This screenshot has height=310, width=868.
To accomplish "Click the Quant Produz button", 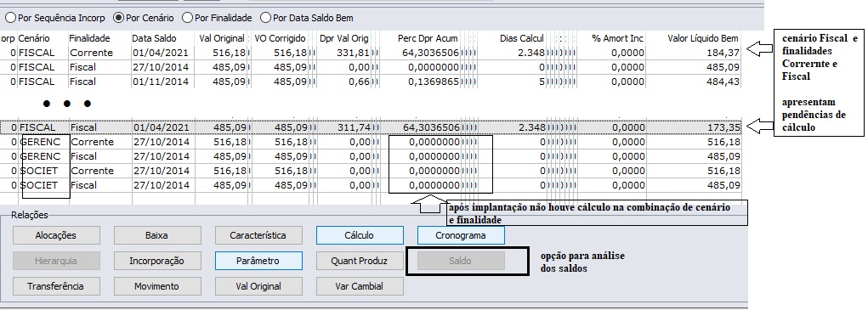I will point(360,261).
